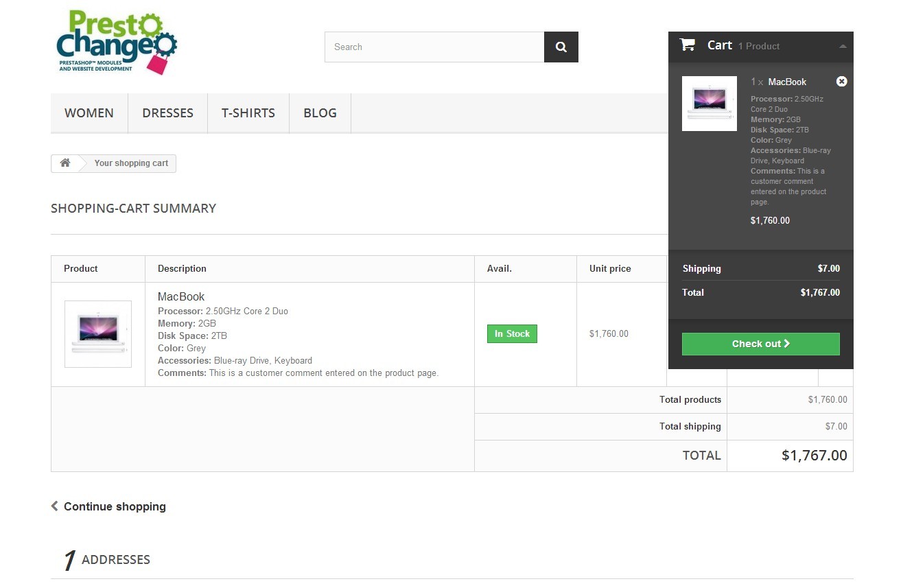Click the magnifying glass search button
The height and width of the screenshot is (588, 914).
point(561,47)
